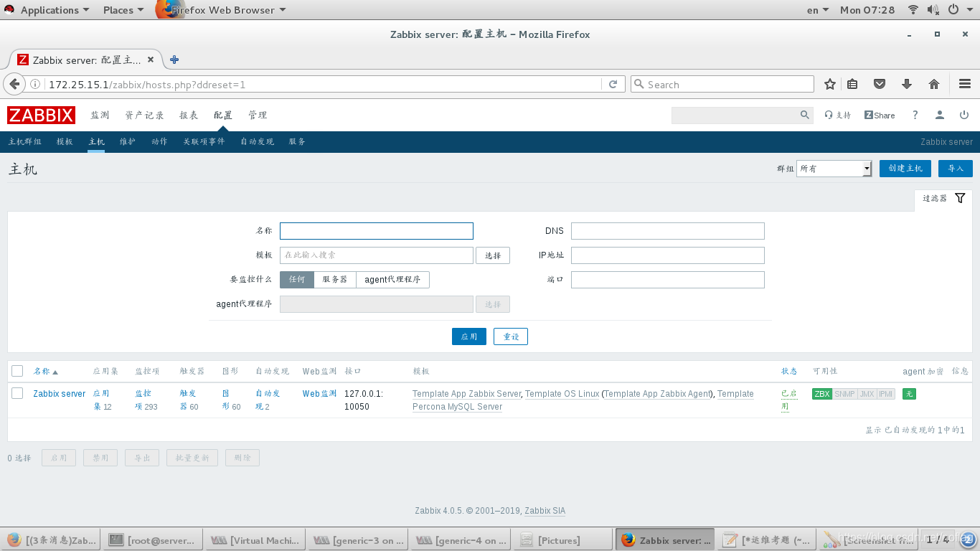
Task: Click the ZABBIX logo
Action: point(41,115)
